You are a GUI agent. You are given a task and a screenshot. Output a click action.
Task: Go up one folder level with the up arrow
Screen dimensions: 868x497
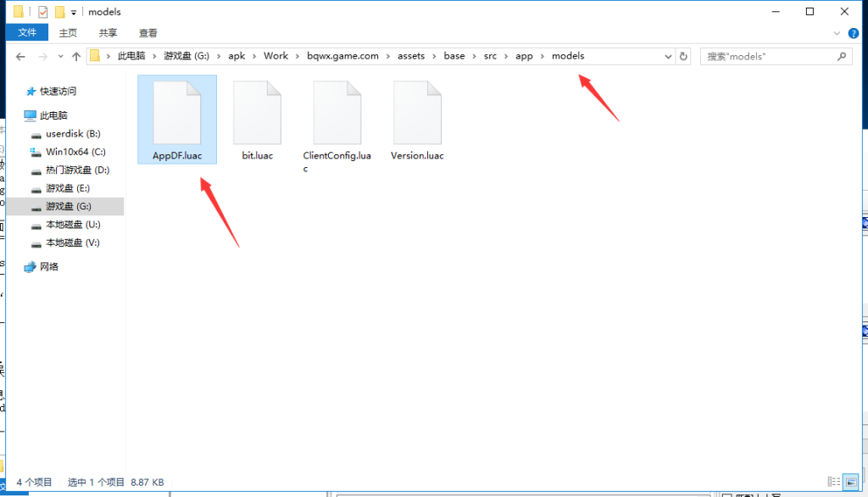[76, 57]
